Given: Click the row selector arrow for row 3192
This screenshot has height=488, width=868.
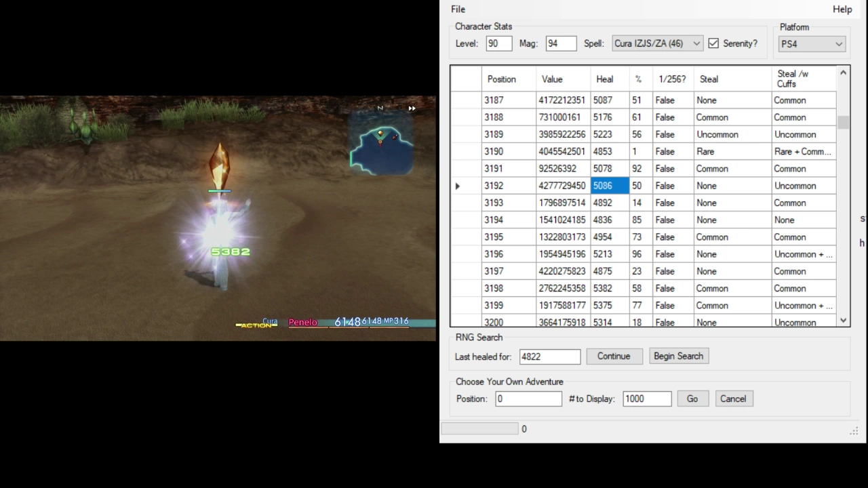Looking at the screenshot, I should tap(466, 186).
